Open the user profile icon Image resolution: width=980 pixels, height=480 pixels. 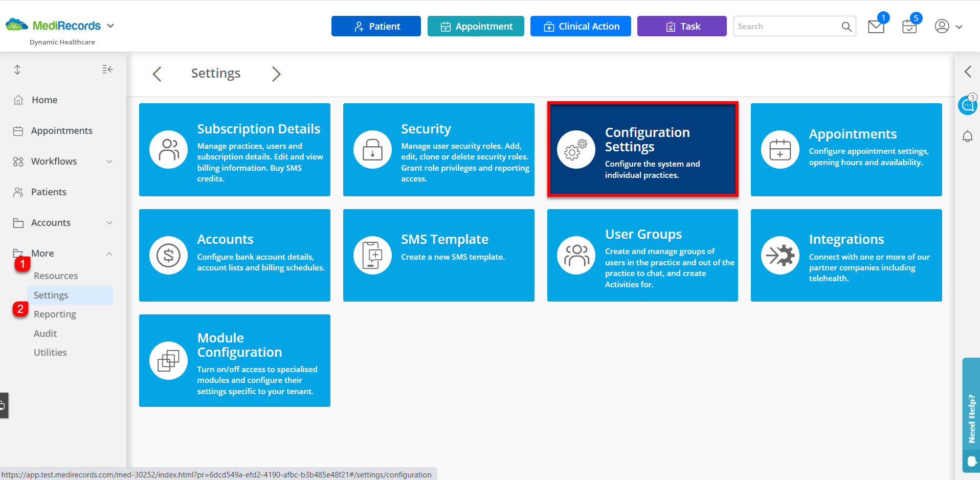click(942, 26)
